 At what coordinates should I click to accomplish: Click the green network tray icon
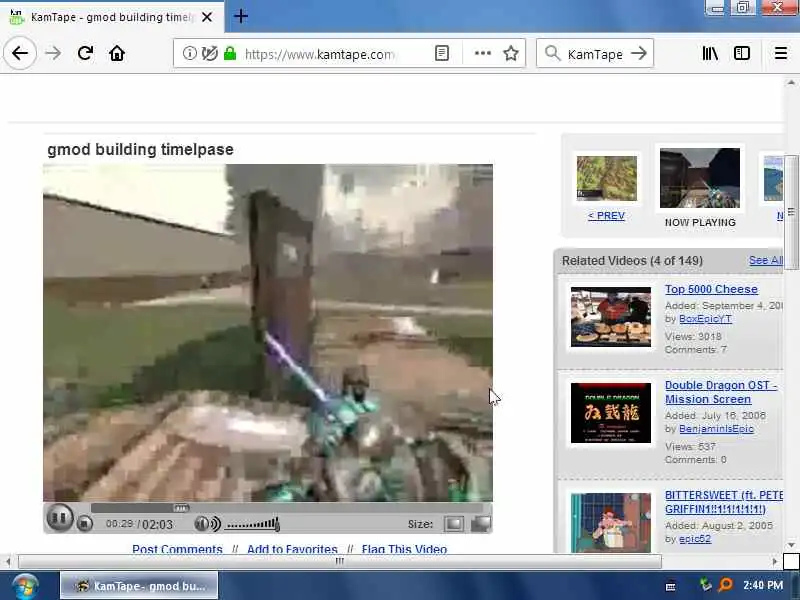click(x=705, y=585)
